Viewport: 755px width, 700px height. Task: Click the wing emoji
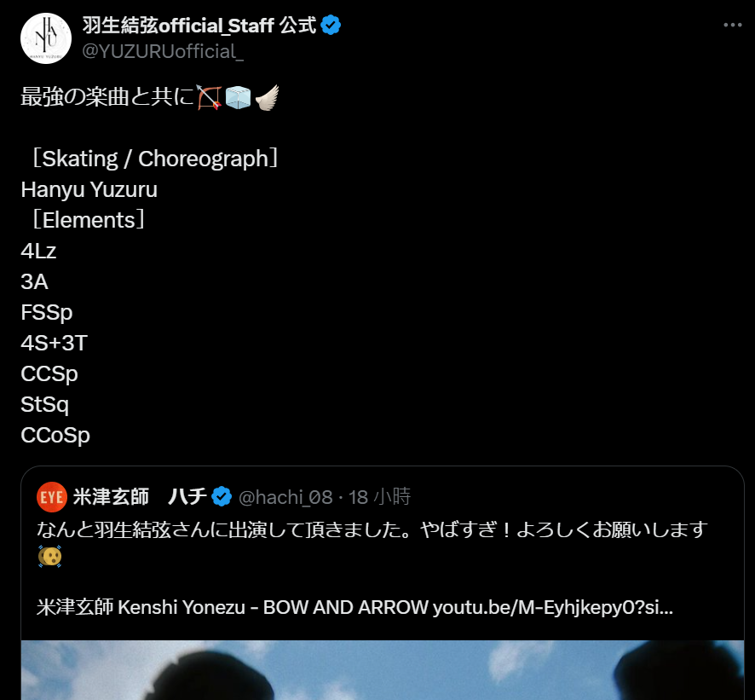[x=267, y=97]
